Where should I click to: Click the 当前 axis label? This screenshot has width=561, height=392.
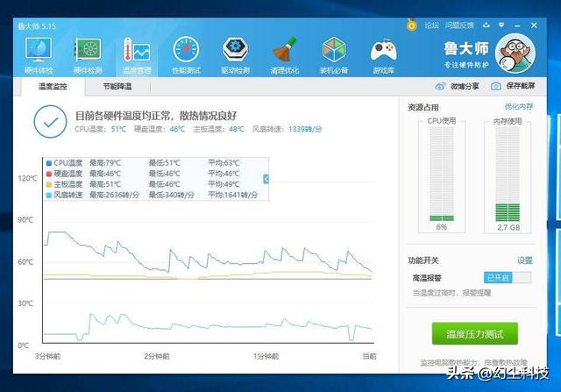[369, 356]
